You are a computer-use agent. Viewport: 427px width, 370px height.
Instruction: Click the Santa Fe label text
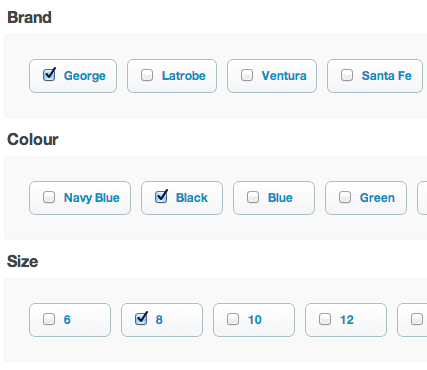[387, 76]
